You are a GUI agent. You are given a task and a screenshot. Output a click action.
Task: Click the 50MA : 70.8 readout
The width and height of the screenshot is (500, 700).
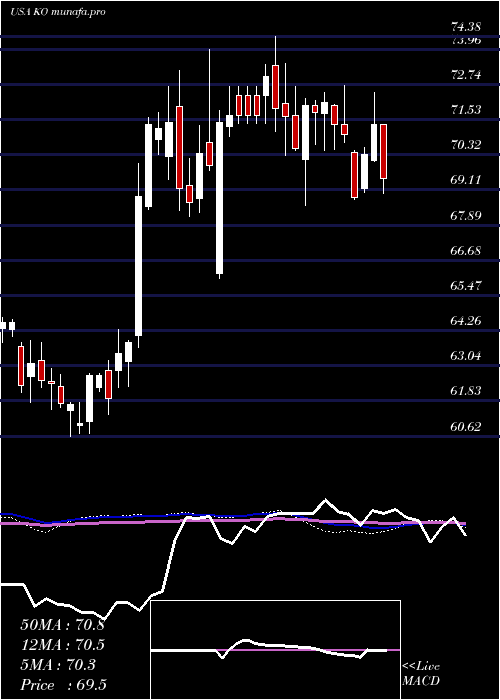62,625
